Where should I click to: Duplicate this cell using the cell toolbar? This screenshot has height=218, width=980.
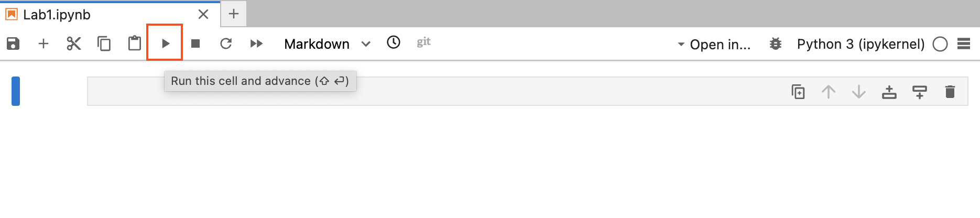[798, 92]
